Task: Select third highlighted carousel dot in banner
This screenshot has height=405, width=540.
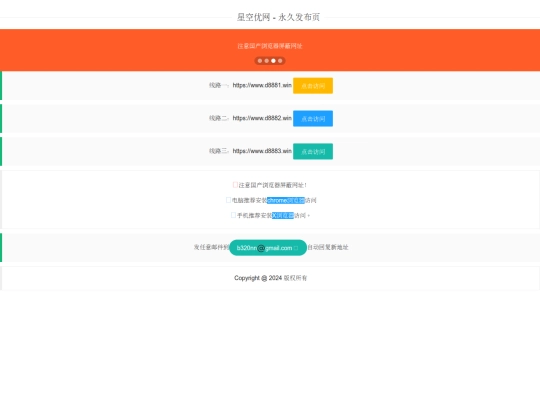Action: coord(273,61)
